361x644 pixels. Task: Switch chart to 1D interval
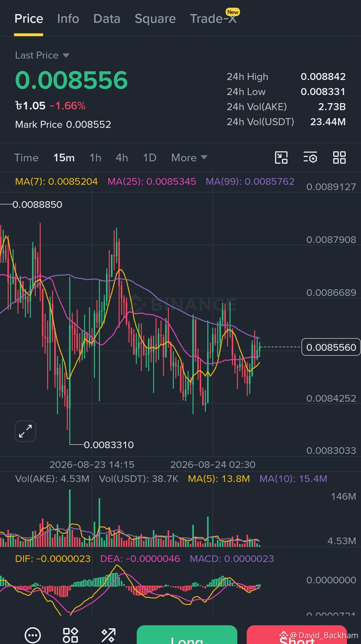pyautogui.click(x=150, y=158)
